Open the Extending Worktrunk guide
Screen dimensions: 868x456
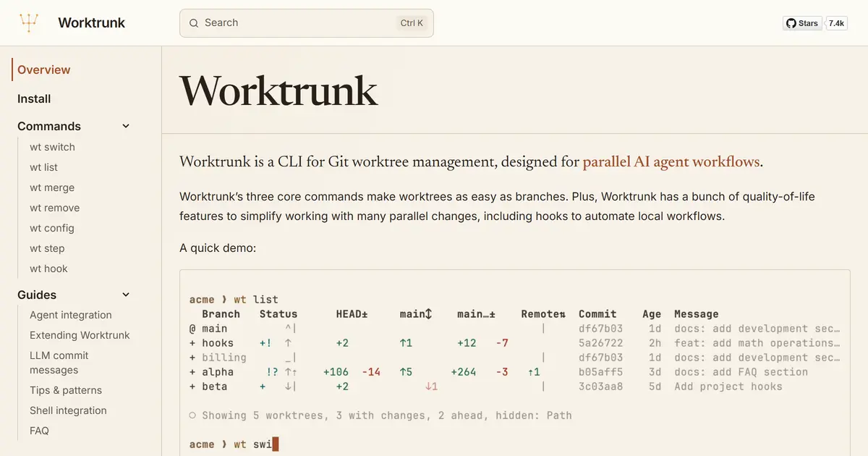coord(80,335)
